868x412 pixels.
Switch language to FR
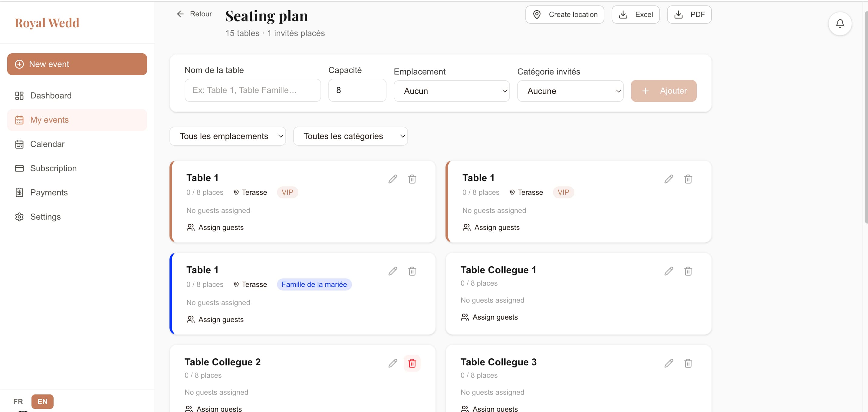[18, 401]
